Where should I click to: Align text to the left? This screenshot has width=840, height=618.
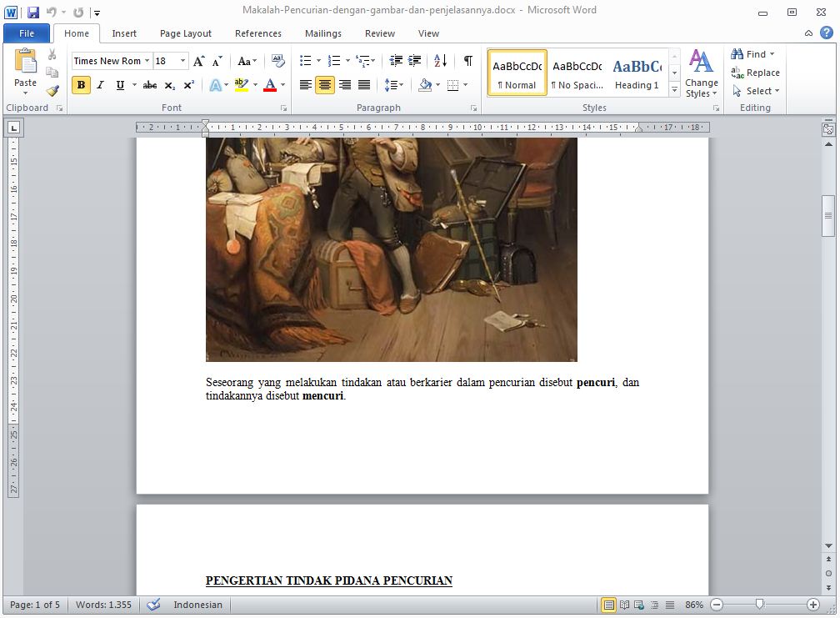click(x=306, y=85)
